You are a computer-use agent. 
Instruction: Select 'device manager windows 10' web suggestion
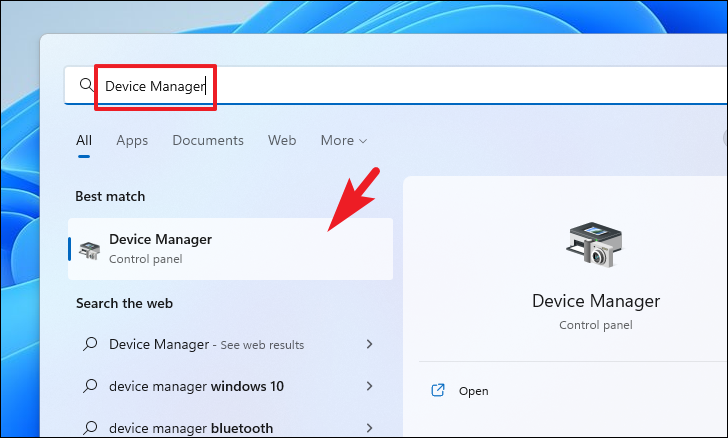click(x=230, y=386)
